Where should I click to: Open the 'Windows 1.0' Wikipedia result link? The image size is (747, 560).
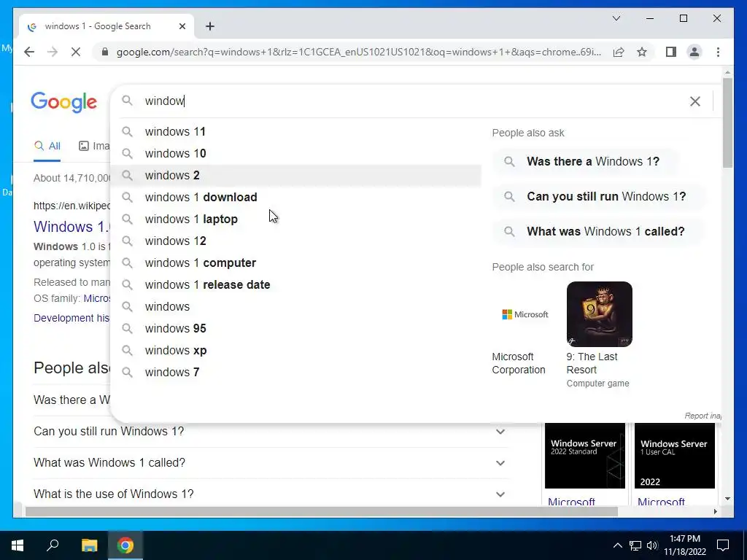(72, 227)
